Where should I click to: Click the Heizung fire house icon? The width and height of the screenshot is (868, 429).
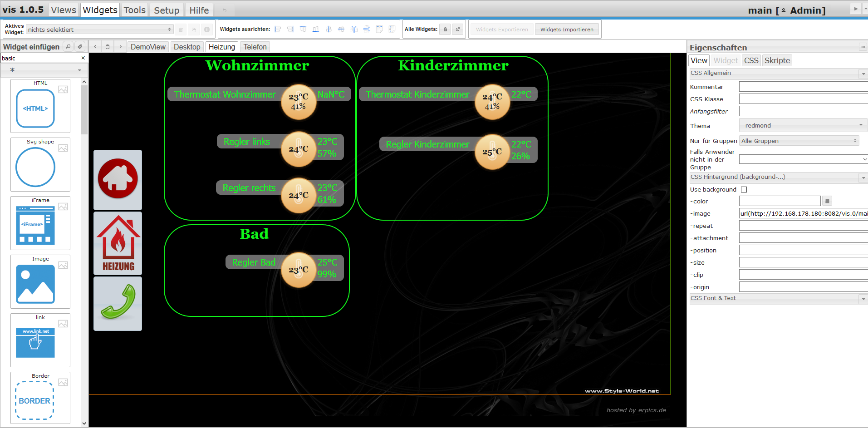pos(118,243)
